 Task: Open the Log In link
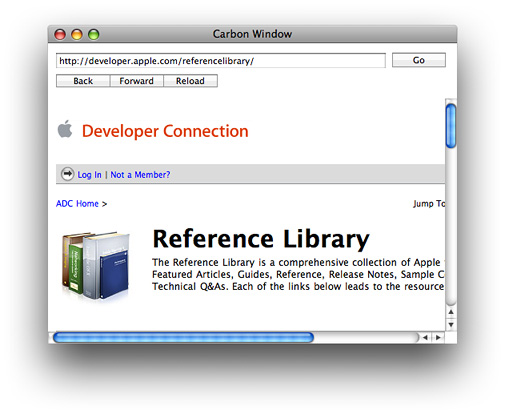(89, 175)
